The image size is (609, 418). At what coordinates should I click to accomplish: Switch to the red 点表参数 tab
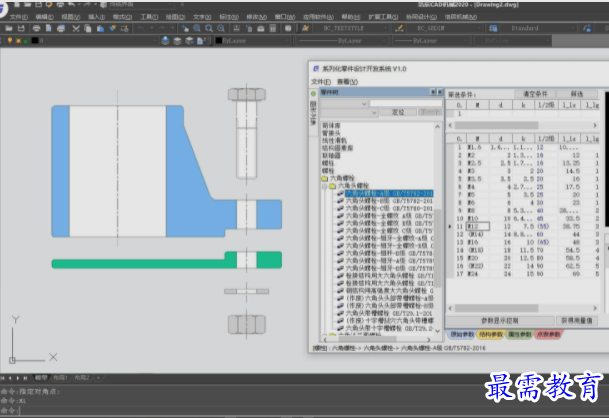click(548, 334)
